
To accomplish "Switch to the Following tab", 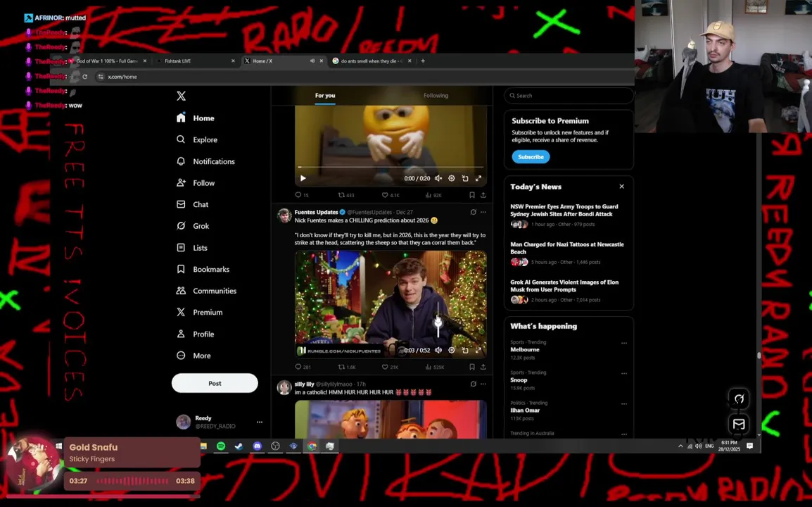I will (x=436, y=95).
